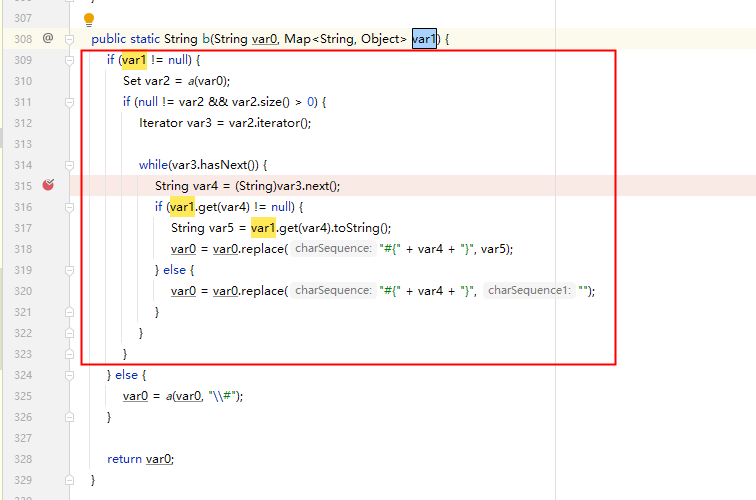Click line number 310 in the gutter
This screenshot has width=756, height=500.
(x=23, y=81)
